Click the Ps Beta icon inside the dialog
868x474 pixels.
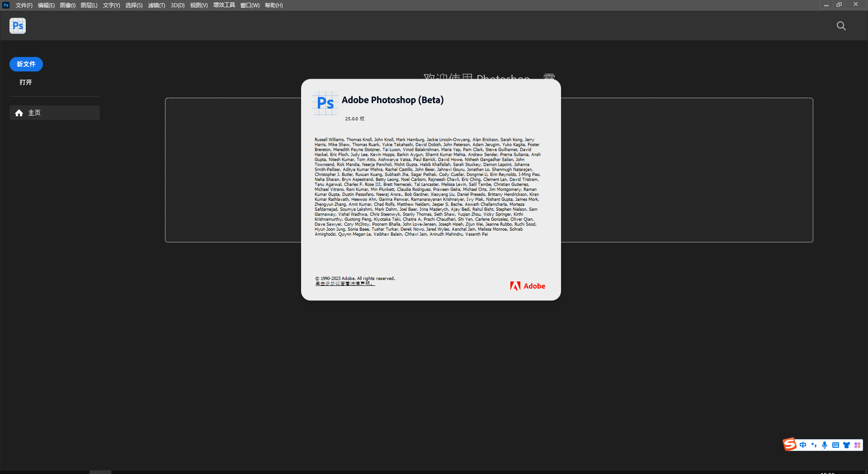tap(325, 103)
